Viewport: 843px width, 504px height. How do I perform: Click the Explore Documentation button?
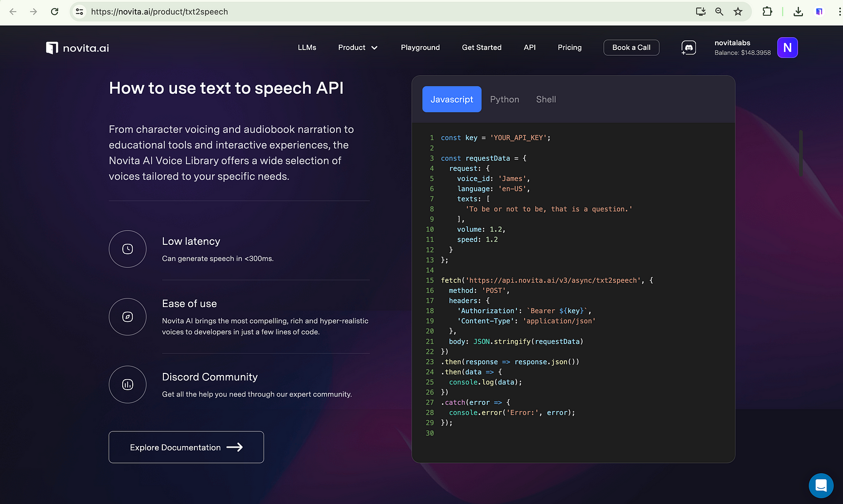tap(186, 447)
